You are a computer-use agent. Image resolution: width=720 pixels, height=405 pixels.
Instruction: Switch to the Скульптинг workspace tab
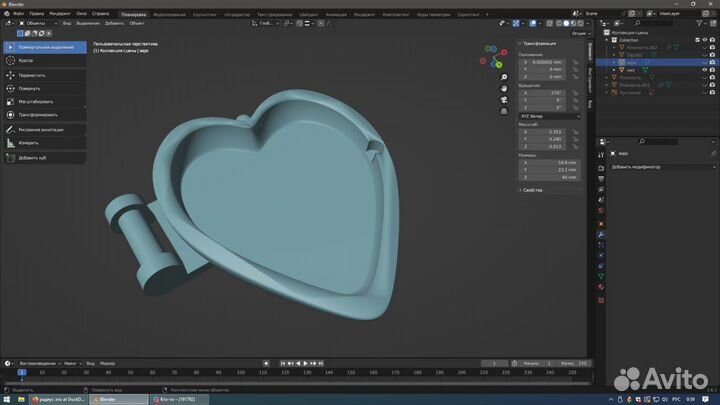click(x=205, y=15)
